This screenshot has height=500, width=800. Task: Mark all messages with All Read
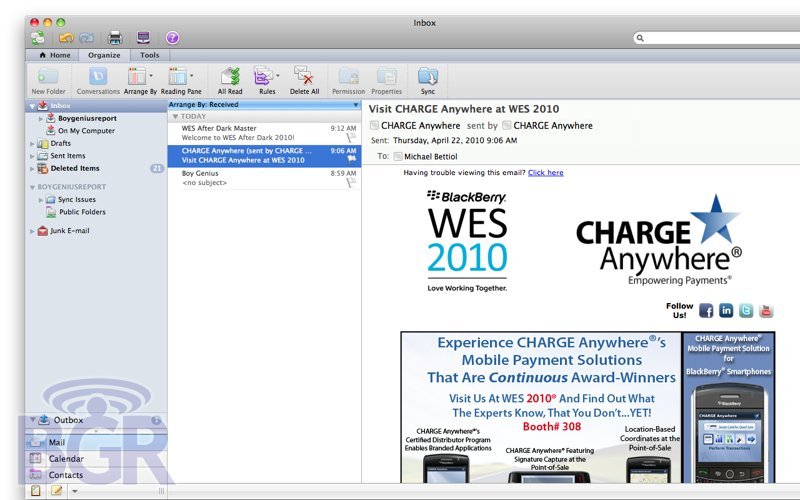click(229, 76)
